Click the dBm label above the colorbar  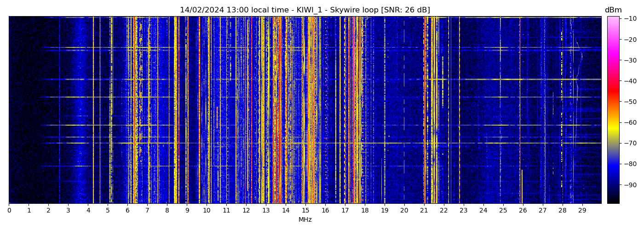point(613,10)
